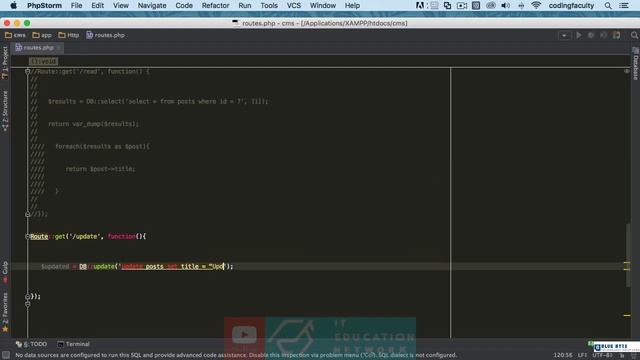The image size is (640, 360).
Task: Open the Navigate menu
Action: click(152, 6)
